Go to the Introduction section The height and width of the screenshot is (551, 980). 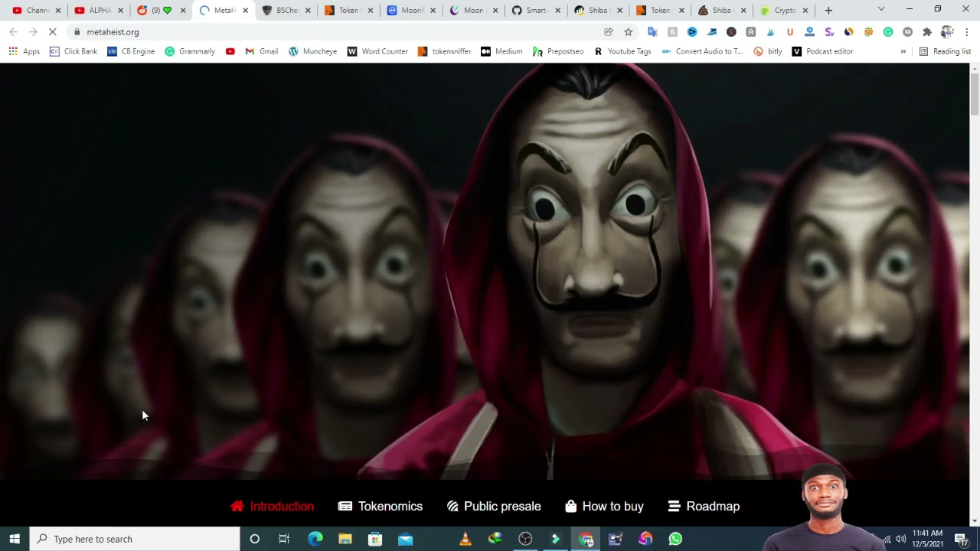[272, 507]
